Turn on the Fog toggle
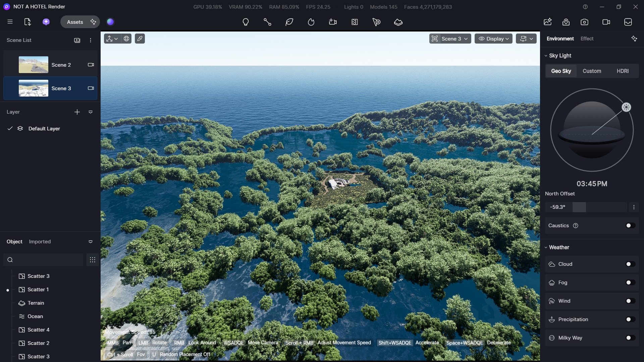Viewport: 644px width, 362px height. [630, 283]
